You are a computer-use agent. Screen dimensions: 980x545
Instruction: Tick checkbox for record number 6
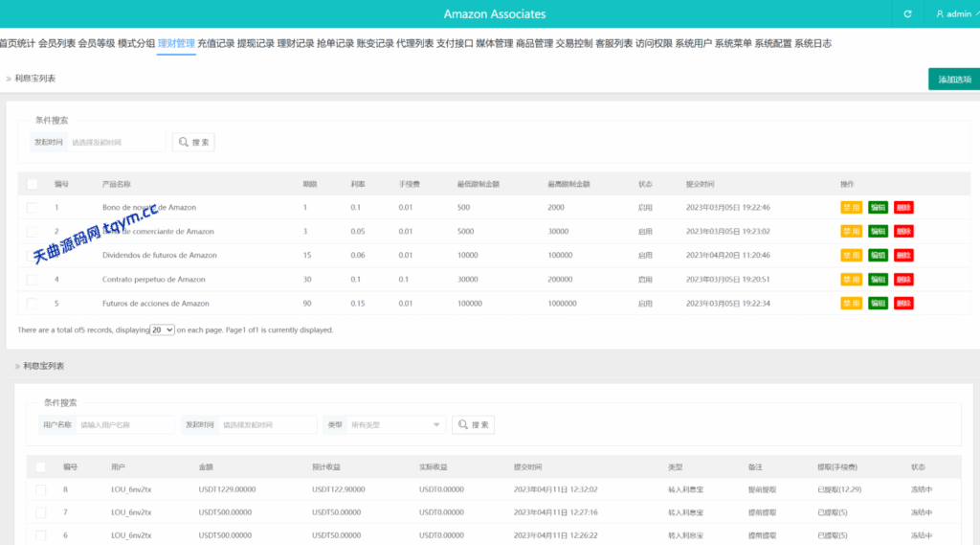40,535
